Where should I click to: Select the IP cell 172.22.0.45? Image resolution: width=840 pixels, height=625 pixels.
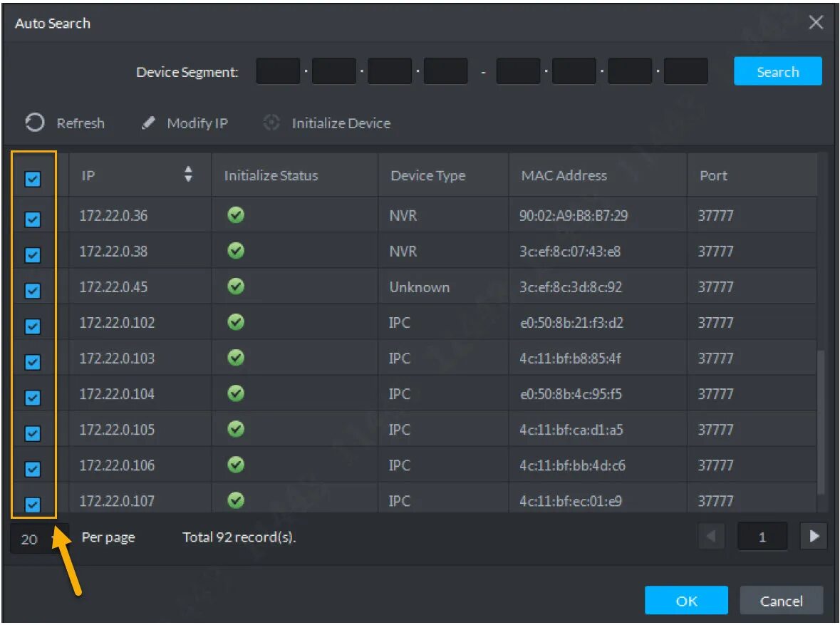(113, 286)
